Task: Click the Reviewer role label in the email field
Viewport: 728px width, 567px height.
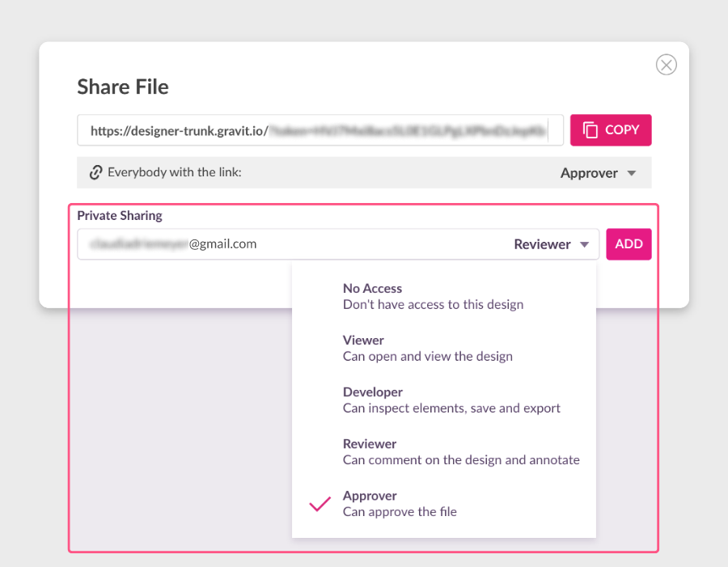Action: [542, 244]
